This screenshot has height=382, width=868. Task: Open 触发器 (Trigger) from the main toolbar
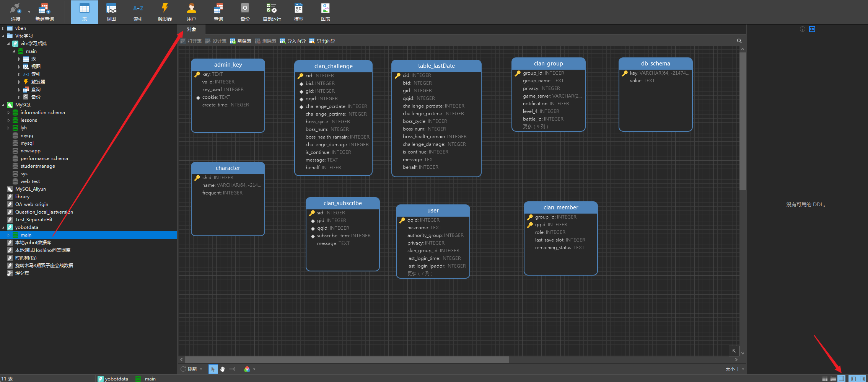click(165, 12)
